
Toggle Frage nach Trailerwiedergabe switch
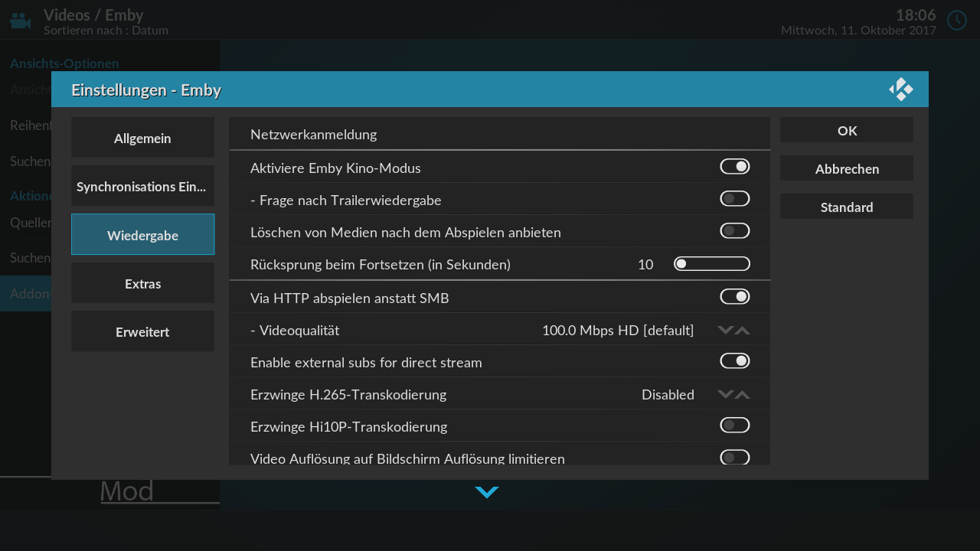tap(735, 199)
